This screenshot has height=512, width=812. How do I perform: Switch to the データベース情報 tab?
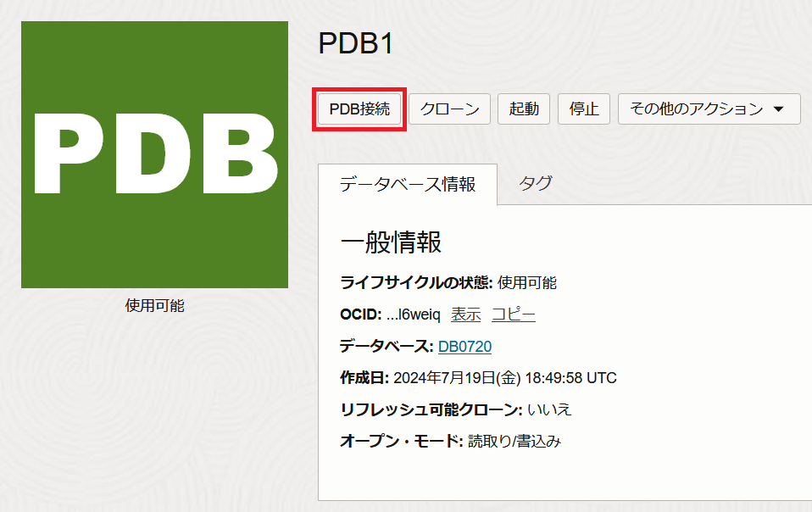(407, 184)
